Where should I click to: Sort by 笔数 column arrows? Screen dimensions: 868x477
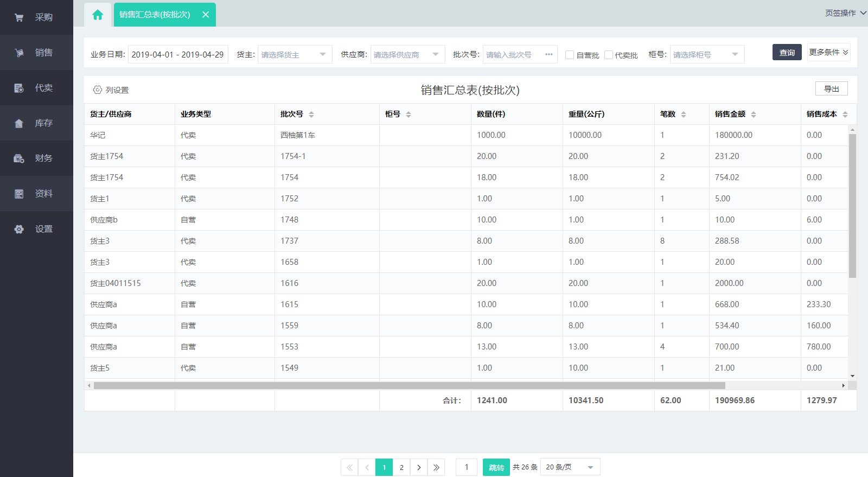pyautogui.click(x=684, y=115)
